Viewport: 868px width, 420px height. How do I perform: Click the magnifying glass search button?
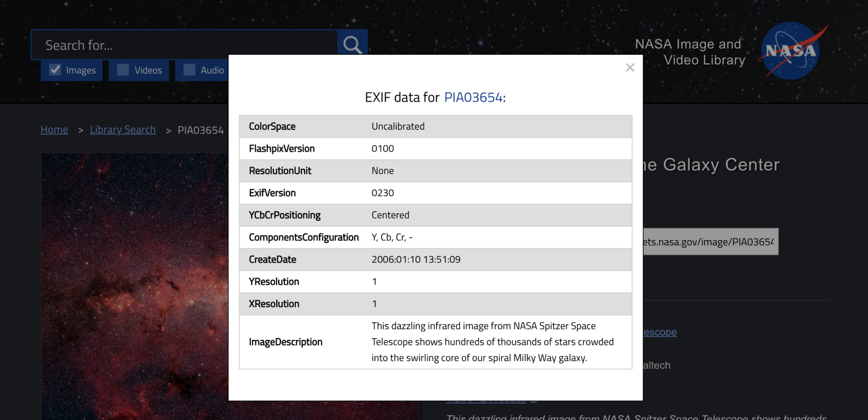pyautogui.click(x=352, y=44)
